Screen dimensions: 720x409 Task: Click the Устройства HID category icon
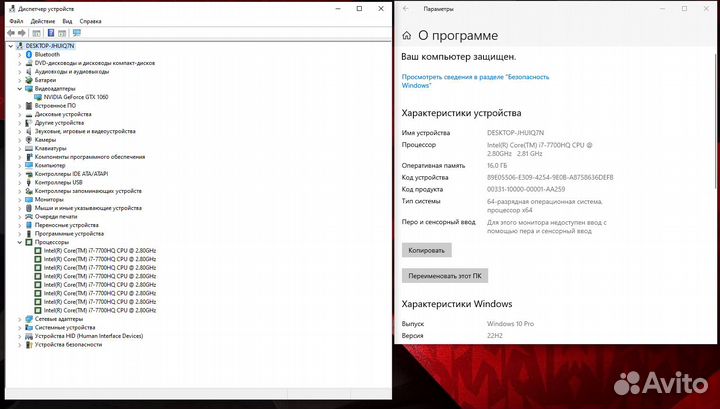pyautogui.click(x=29, y=336)
